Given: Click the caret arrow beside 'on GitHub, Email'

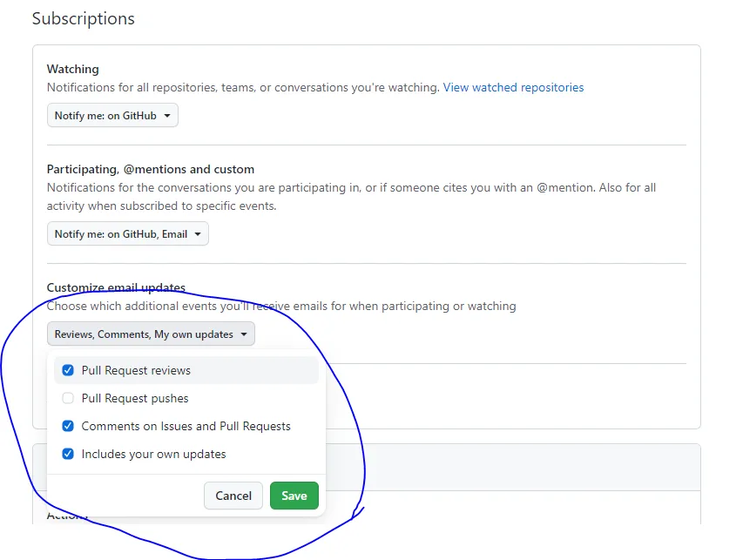Looking at the screenshot, I should coord(198,234).
